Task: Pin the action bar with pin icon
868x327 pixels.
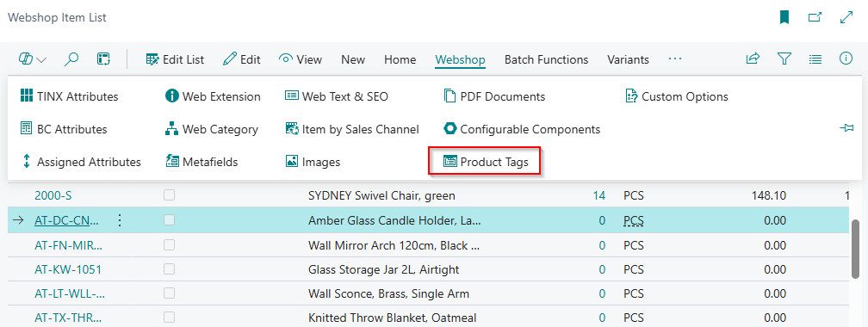Action: click(846, 128)
